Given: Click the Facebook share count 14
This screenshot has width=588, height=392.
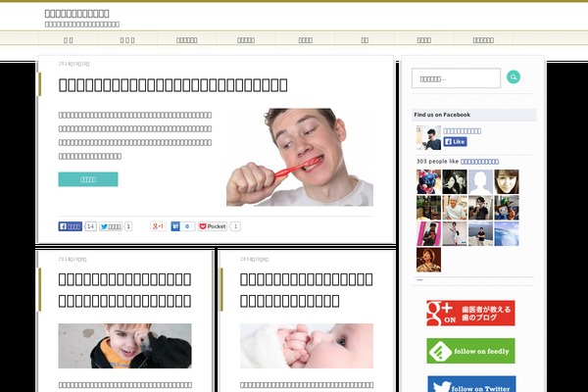Looking at the screenshot, I should point(90,226).
